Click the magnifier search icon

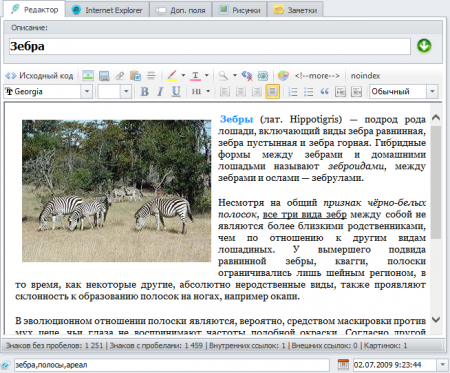(223, 76)
